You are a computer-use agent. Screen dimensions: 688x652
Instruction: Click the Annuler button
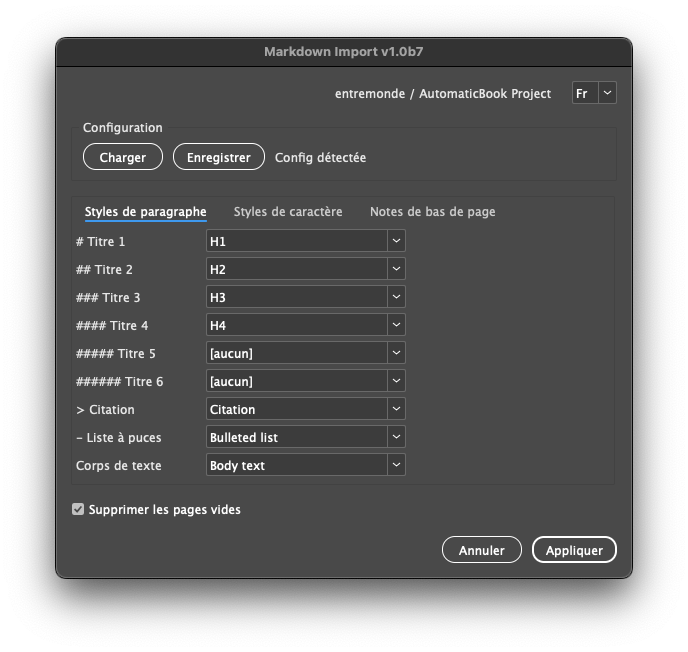(481, 550)
